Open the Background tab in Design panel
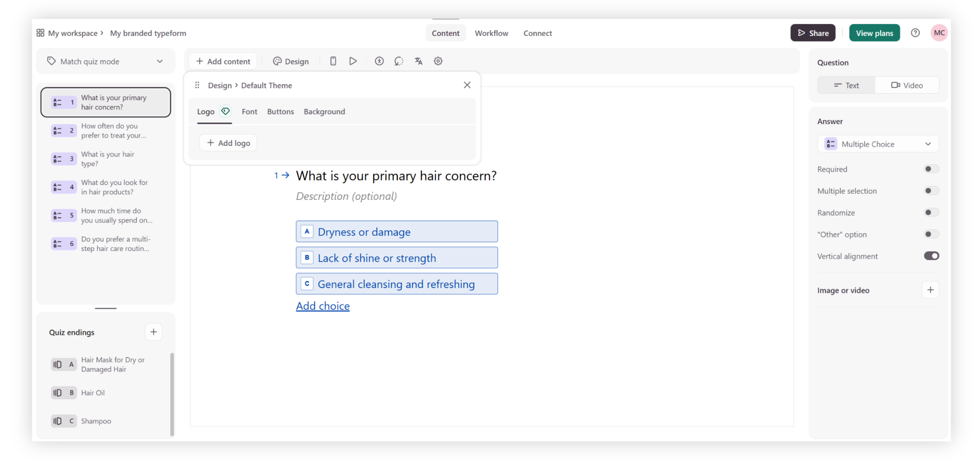Screen dimensions: 980x464 [x=324, y=111]
